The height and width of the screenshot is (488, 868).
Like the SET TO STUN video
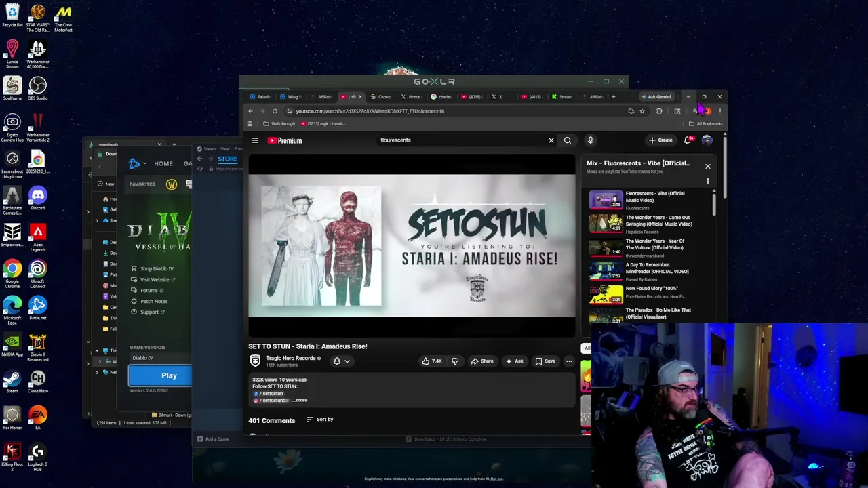(x=432, y=361)
